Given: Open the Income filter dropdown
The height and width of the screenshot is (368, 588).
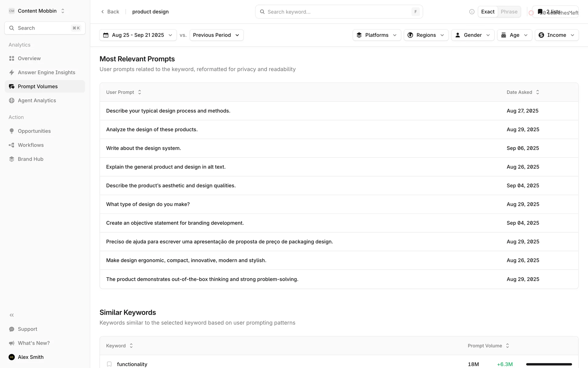Looking at the screenshot, I should pyautogui.click(x=556, y=35).
